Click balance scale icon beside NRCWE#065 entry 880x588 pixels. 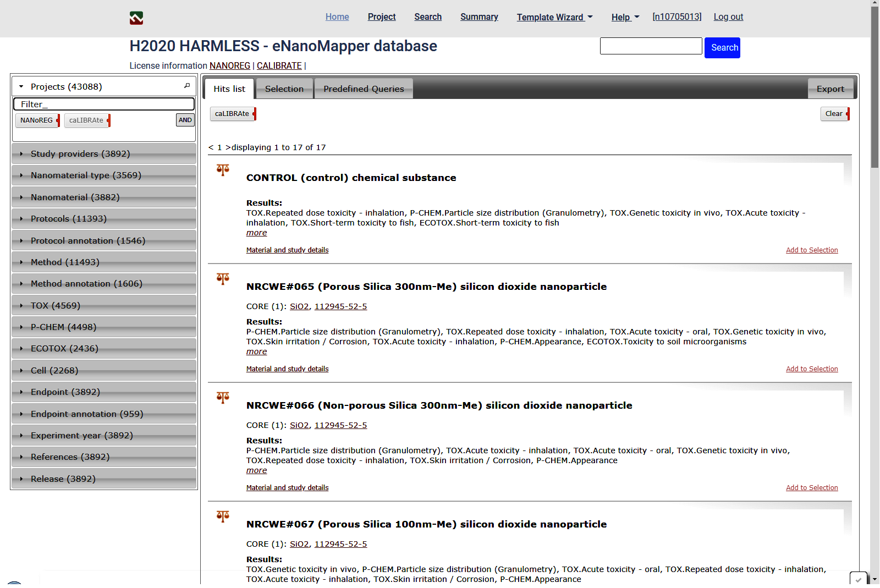pos(223,279)
